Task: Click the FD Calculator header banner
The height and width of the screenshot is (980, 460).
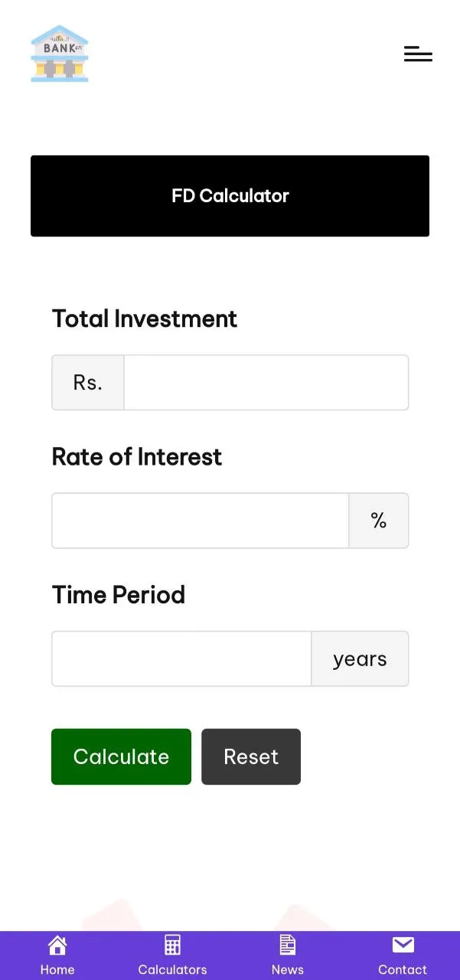Action: tap(230, 196)
